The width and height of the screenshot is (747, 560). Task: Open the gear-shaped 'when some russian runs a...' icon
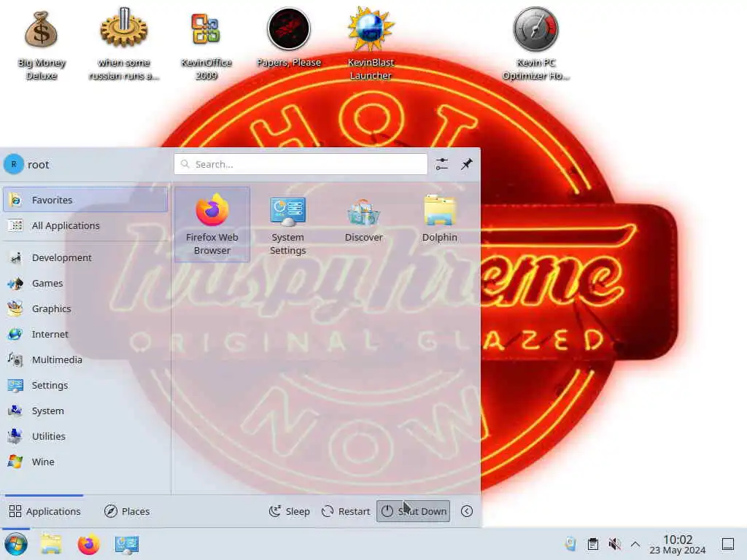pos(124,44)
